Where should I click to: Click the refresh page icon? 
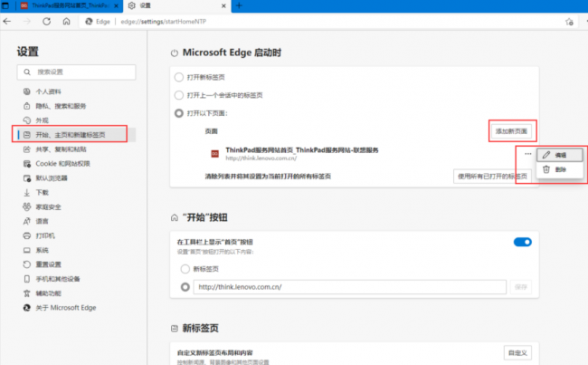pos(46,22)
